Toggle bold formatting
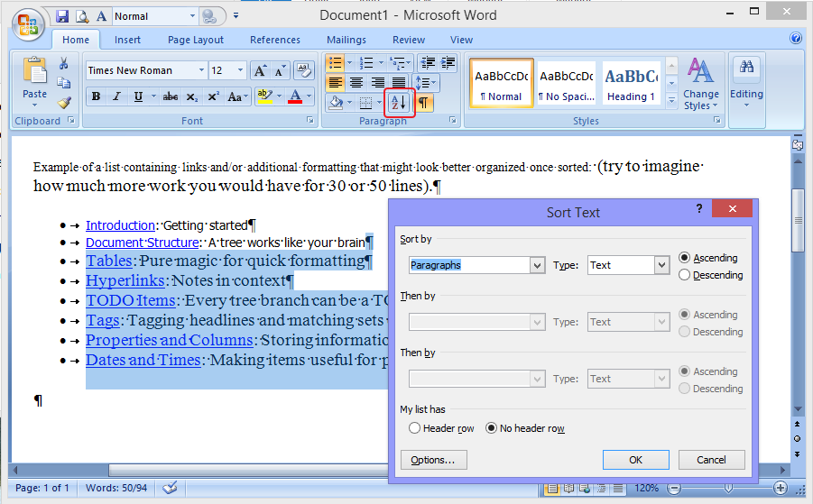 (x=96, y=96)
